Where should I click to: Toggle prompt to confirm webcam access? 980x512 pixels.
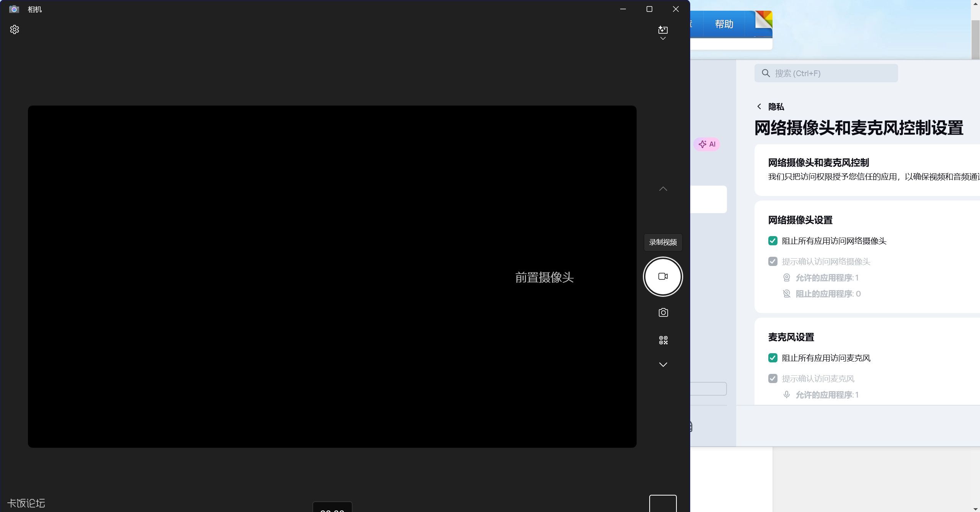[x=773, y=261]
